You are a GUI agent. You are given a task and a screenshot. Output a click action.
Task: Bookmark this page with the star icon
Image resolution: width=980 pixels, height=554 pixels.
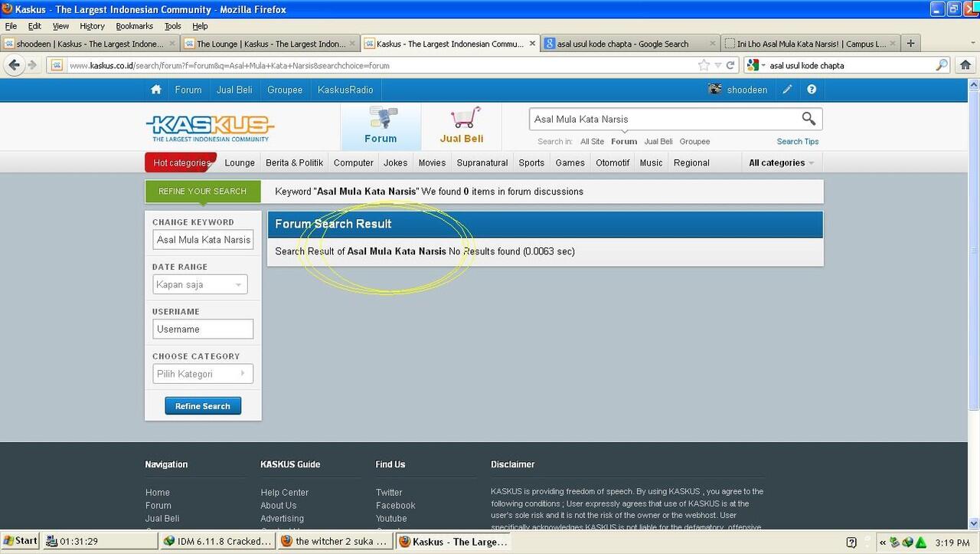pyautogui.click(x=704, y=65)
